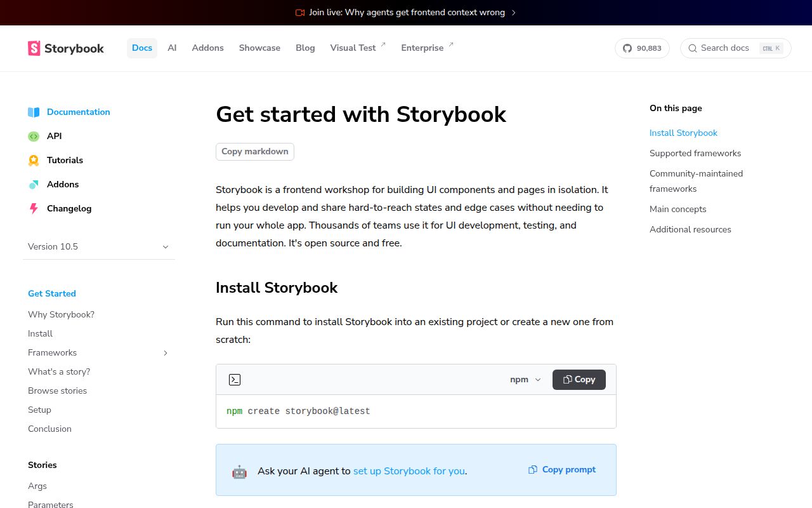Copy the npm install command
The image size is (812, 508).
pos(579,380)
